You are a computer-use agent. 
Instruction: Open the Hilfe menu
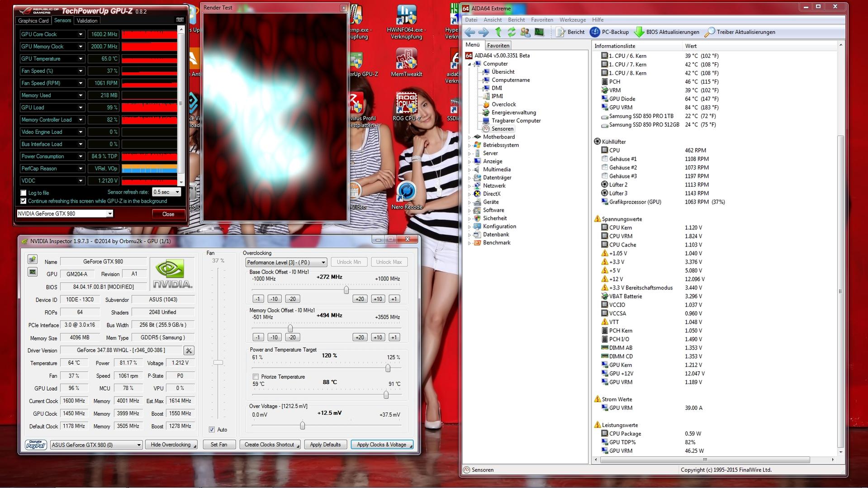[x=598, y=20]
